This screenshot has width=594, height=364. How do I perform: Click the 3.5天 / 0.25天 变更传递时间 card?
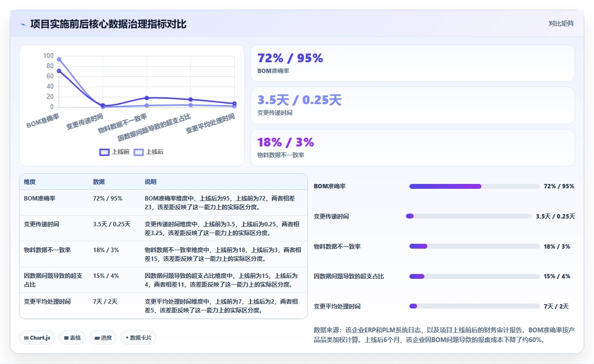[412, 105]
